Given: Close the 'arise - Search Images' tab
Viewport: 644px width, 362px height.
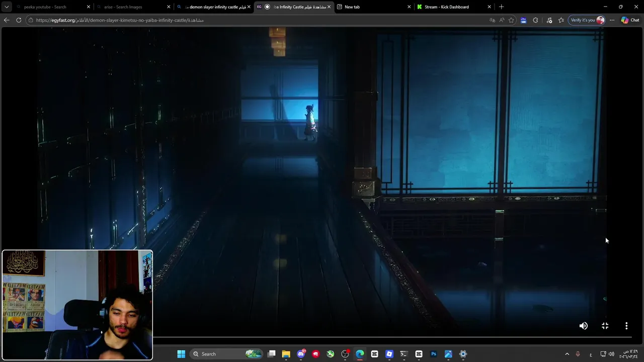Looking at the screenshot, I should point(169,7).
